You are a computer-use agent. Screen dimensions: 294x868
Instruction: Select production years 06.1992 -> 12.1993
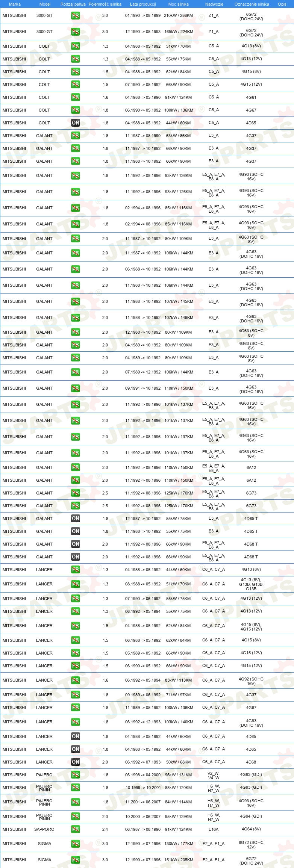143,722
